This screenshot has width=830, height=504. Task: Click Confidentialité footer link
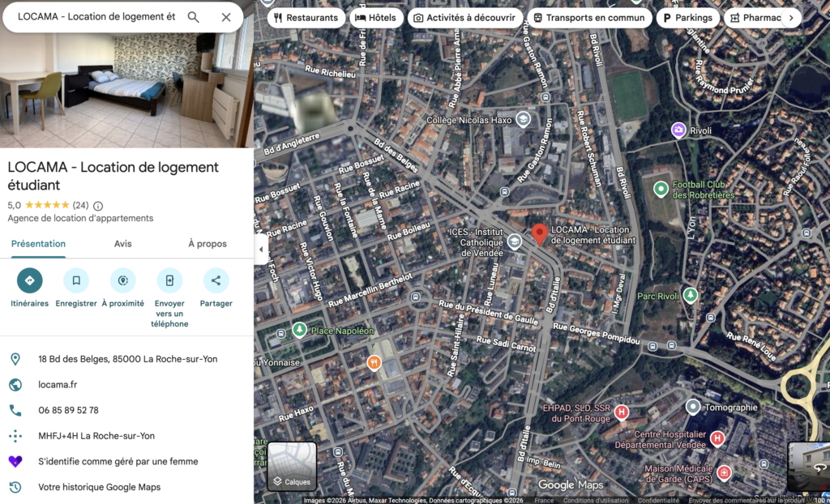pos(658,500)
